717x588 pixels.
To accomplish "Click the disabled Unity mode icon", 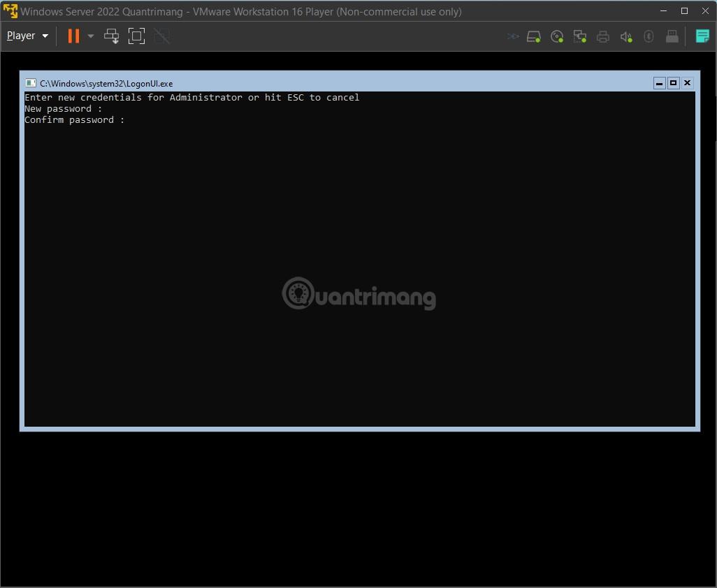I will 161,36.
